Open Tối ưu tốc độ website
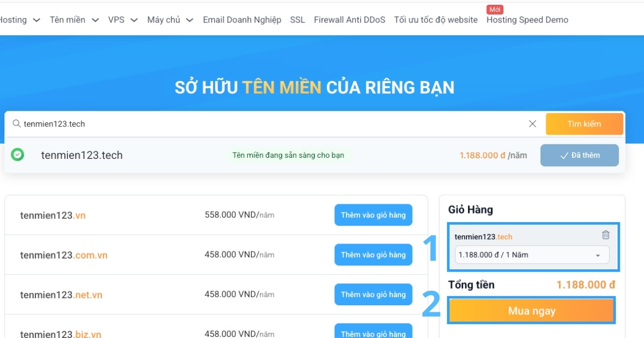Screen dimensions: 644x338 [435, 20]
